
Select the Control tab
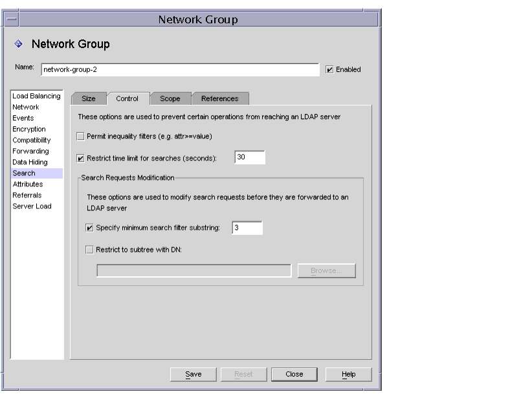(128, 98)
